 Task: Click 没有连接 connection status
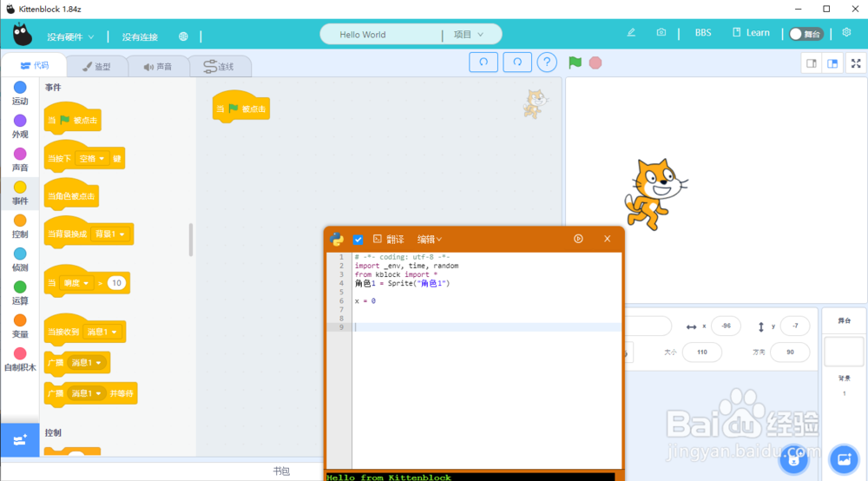pos(140,37)
